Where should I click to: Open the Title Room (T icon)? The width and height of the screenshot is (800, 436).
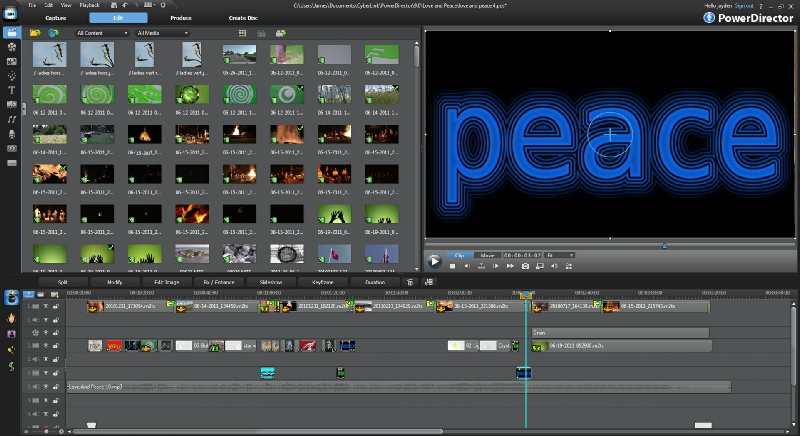pyautogui.click(x=11, y=89)
